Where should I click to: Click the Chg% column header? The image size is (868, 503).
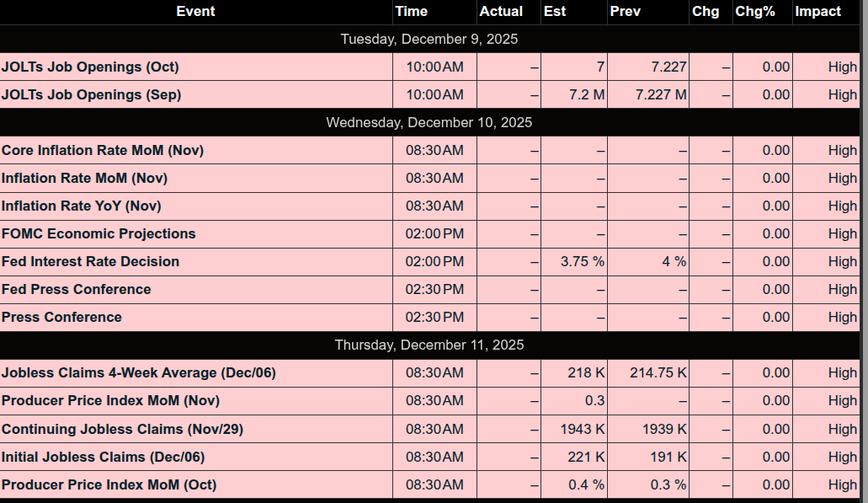[x=754, y=12]
